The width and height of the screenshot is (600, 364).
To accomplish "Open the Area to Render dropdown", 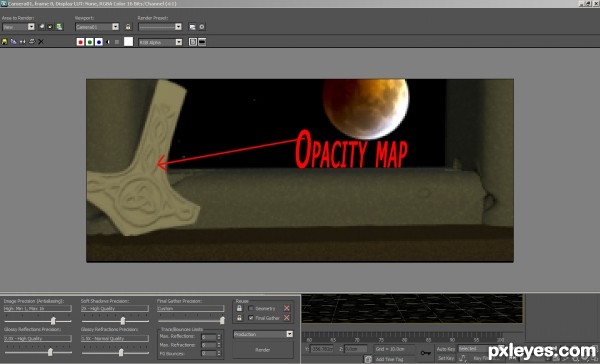I will point(18,27).
